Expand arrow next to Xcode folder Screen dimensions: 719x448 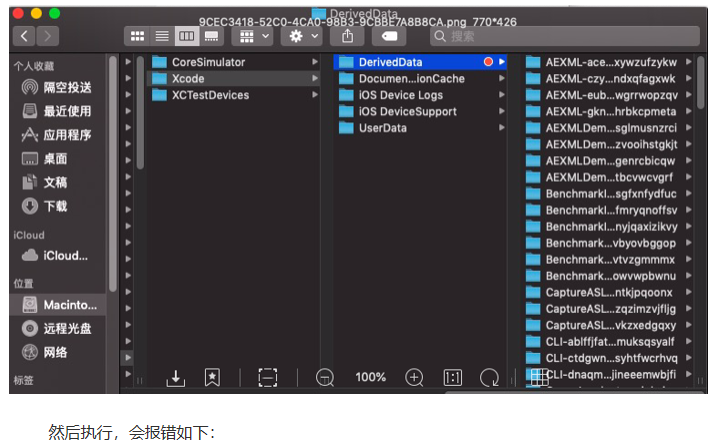click(x=315, y=78)
